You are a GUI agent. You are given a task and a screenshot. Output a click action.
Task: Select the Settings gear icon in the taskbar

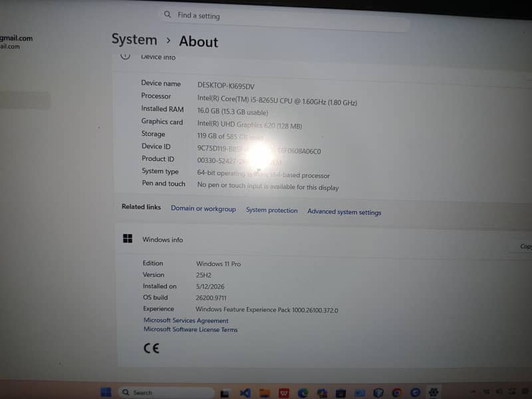click(434, 392)
